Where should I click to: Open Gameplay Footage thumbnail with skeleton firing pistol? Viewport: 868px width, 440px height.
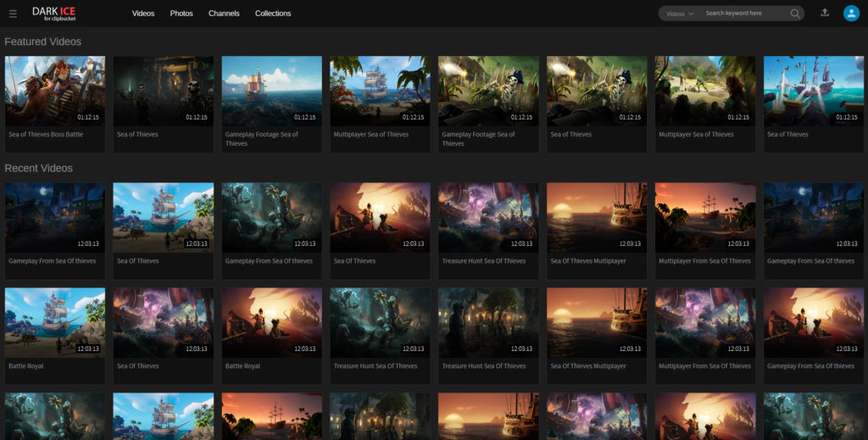pos(488,91)
